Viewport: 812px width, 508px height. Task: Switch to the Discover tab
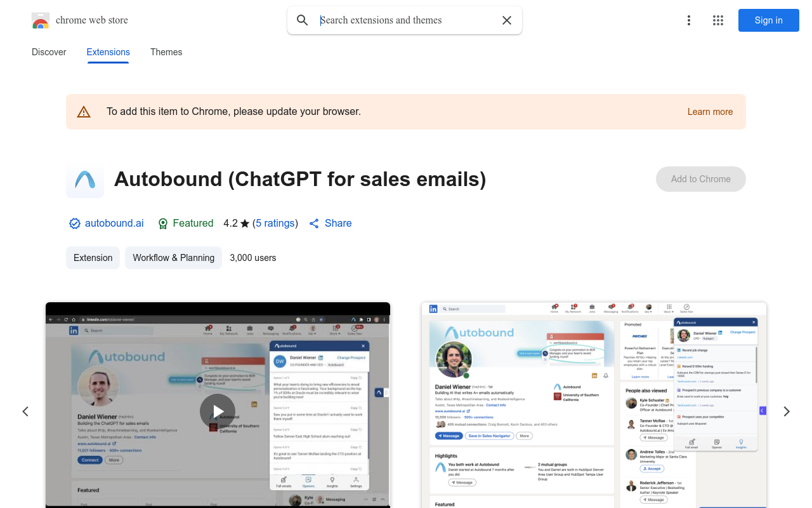click(49, 52)
